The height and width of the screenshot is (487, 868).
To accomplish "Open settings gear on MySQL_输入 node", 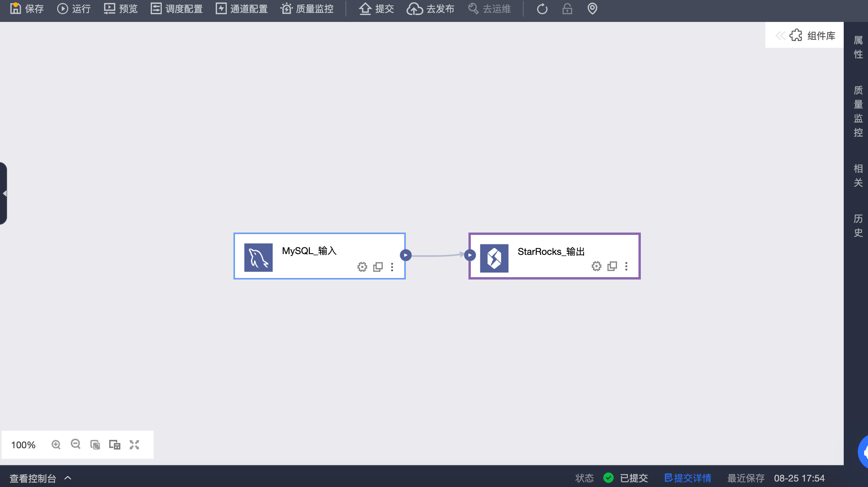I will (x=362, y=267).
